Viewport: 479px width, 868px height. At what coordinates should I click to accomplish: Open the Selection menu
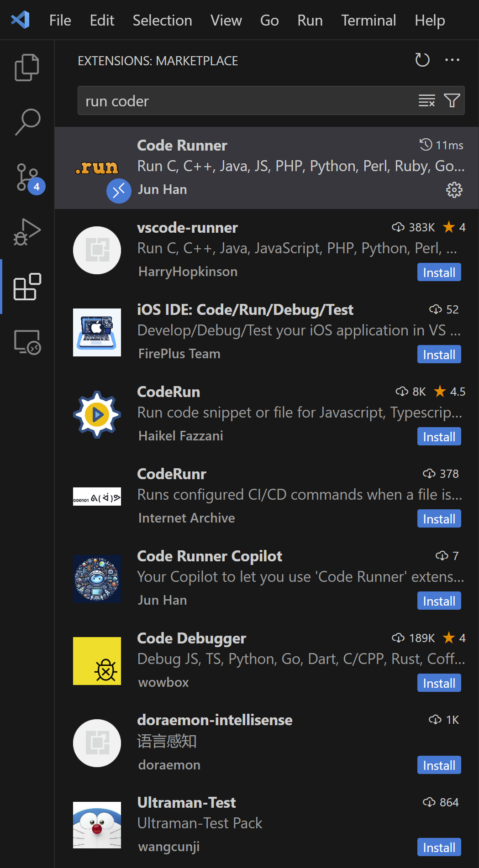coord(162,21)
